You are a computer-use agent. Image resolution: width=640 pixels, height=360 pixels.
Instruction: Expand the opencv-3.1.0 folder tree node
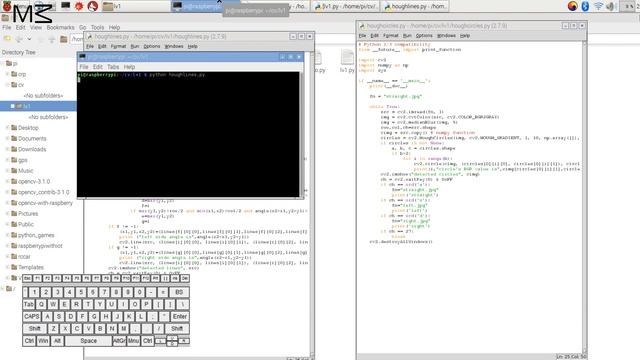(x=7, y=182)
